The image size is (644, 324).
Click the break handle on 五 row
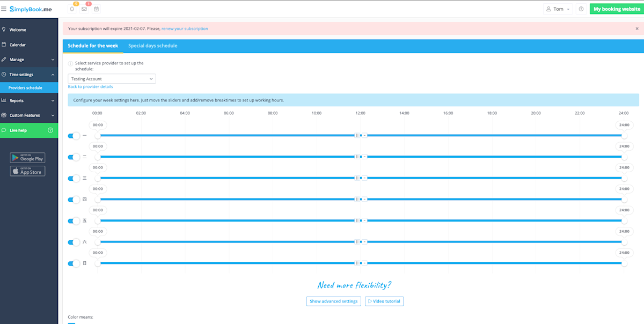[357, 220]
